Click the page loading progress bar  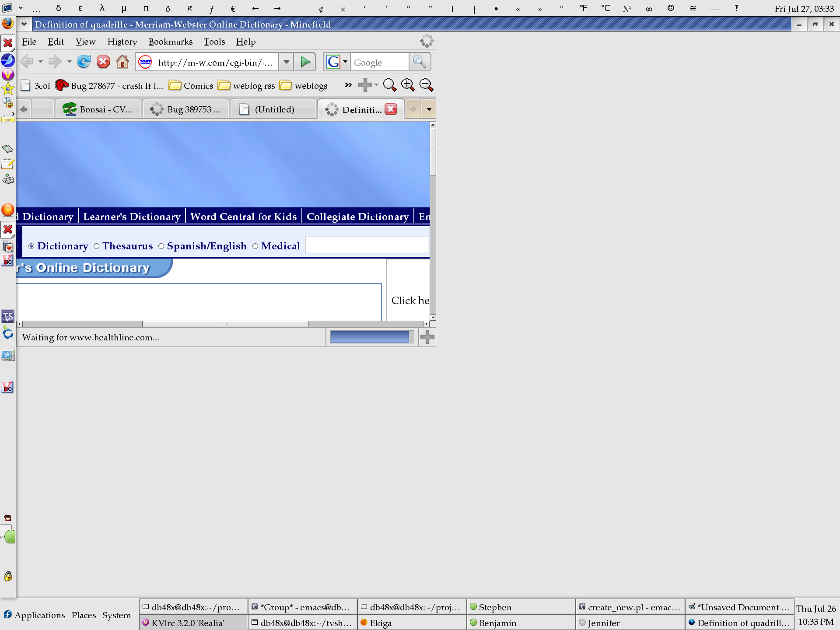372,337
